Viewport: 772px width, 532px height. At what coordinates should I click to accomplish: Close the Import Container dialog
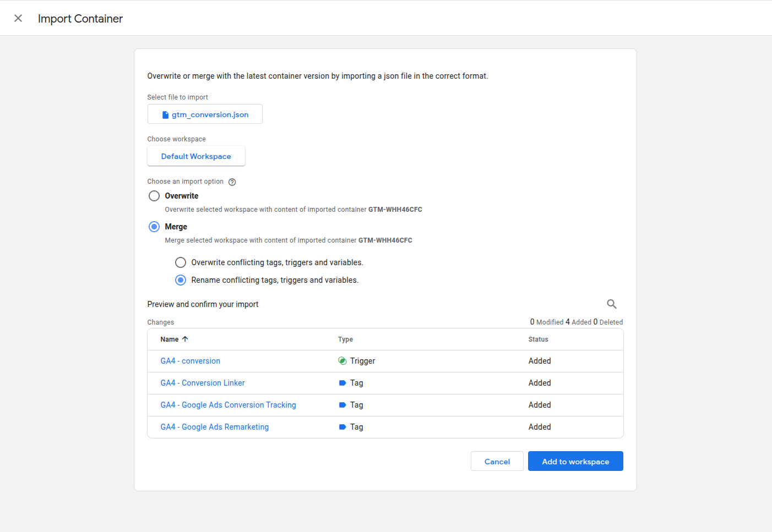18,18
